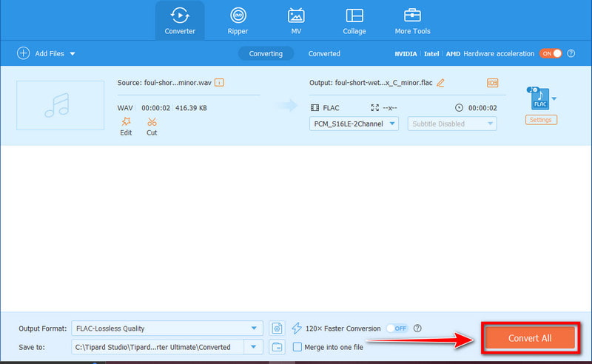Click the 416.39 KB file size
This screenshot has width=592, height=364.
pos(191,108)
